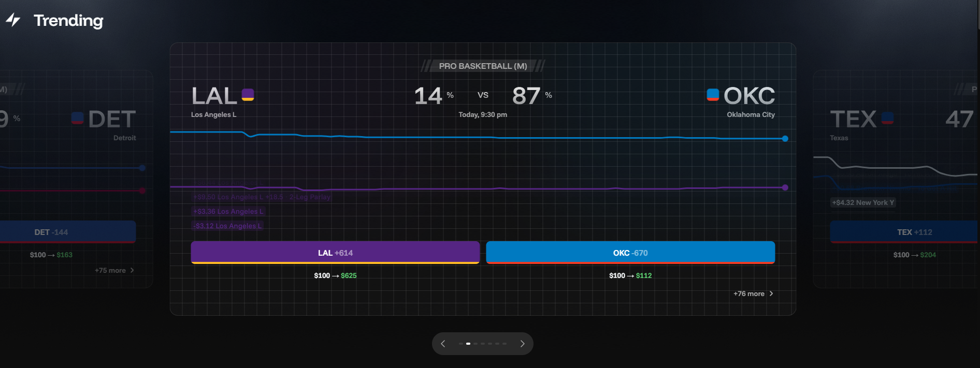The height and width of the screenshot is (368, 980).
Task: Click the +$4.32 New York Y tag
Action: [x=863, y=202]
